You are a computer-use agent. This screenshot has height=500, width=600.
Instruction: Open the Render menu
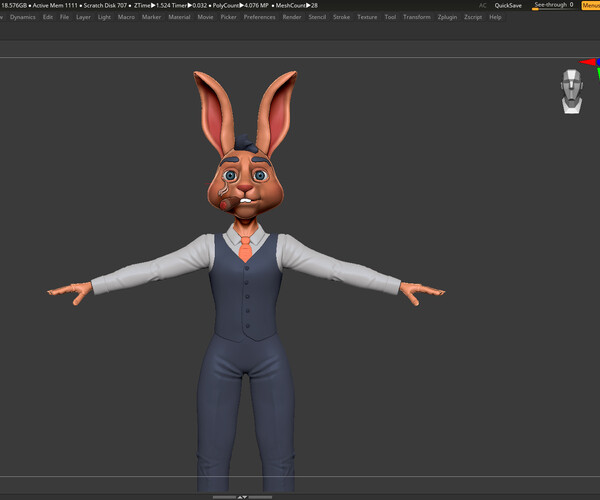click(292, 17)
